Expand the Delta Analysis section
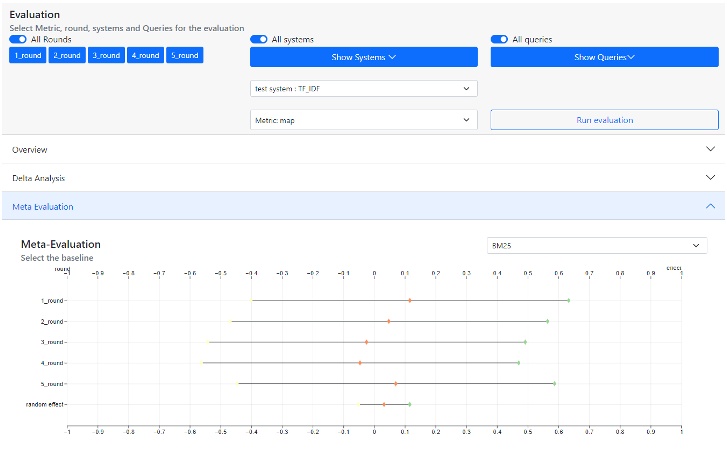Image resolution: width=727 pixels, height=453 pixels. 363,177
